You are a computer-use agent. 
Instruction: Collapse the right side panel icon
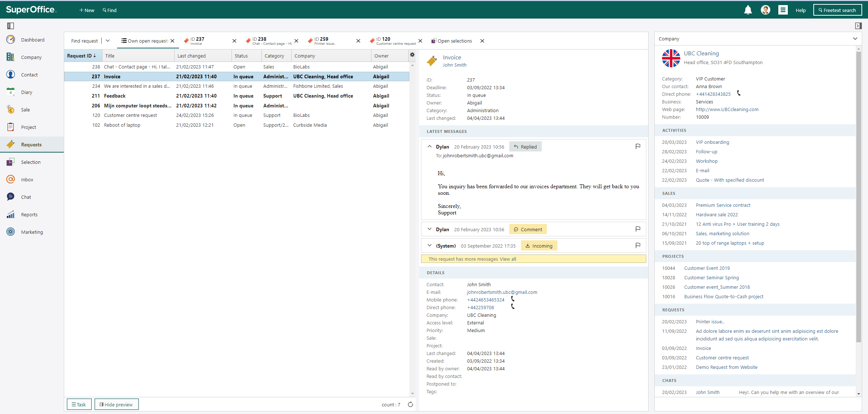point(858,26)
